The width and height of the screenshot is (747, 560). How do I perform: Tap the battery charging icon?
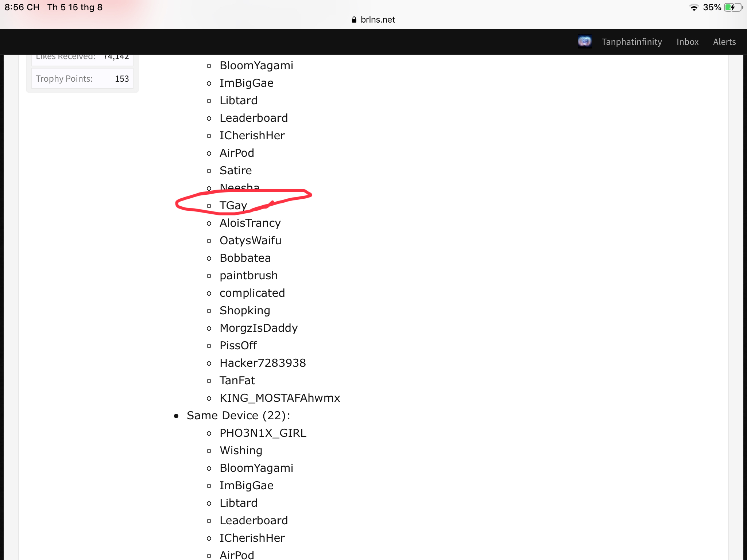pos(733,7)
